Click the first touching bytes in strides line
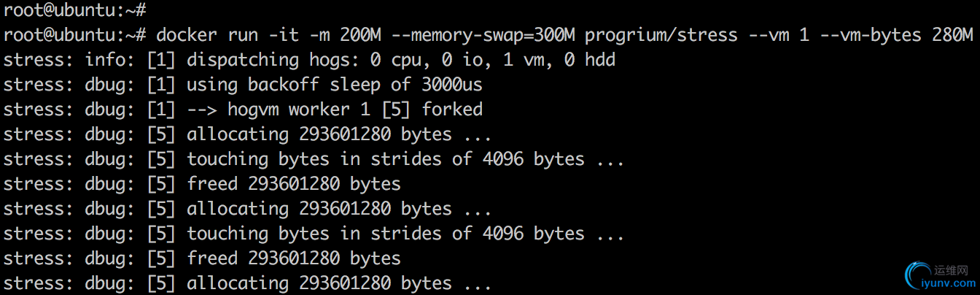Image resolution: width=980 pixels, height=295 pixels. (x=314, y=159)
